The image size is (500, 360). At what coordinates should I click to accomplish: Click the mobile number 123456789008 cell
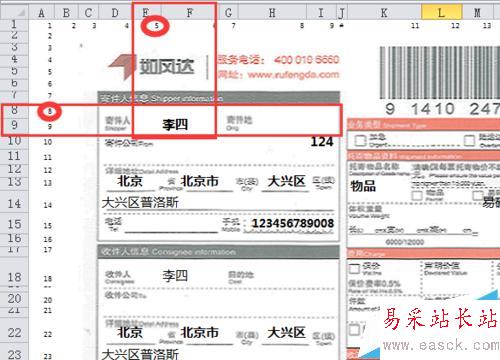pyautogui.click(x=292, y=223)
